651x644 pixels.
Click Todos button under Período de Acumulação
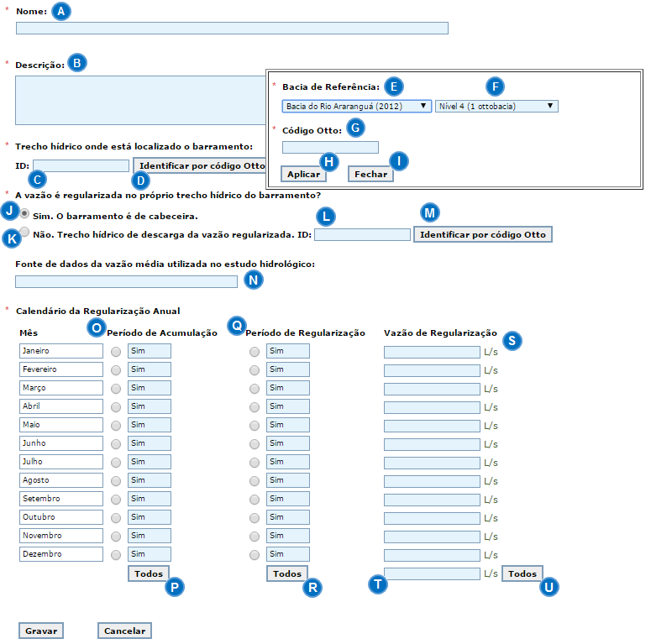pyautogui.click(x=149, y=573)
